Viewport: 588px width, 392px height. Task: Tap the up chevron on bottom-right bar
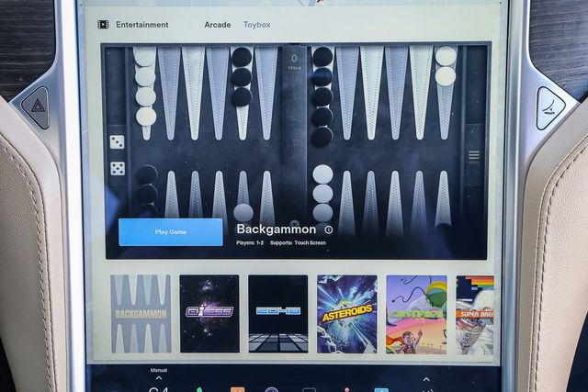(425, 378)
